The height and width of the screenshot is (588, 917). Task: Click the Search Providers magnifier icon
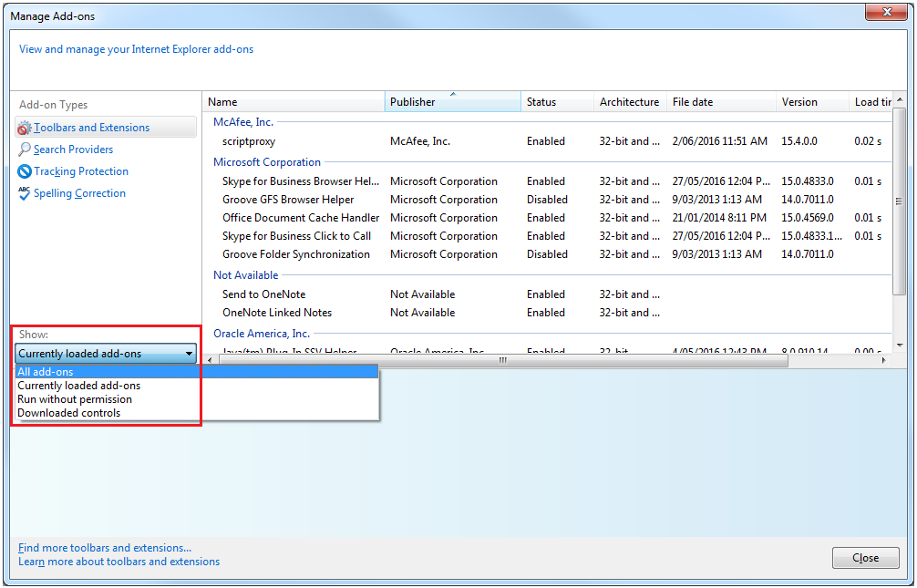[25, 150]
